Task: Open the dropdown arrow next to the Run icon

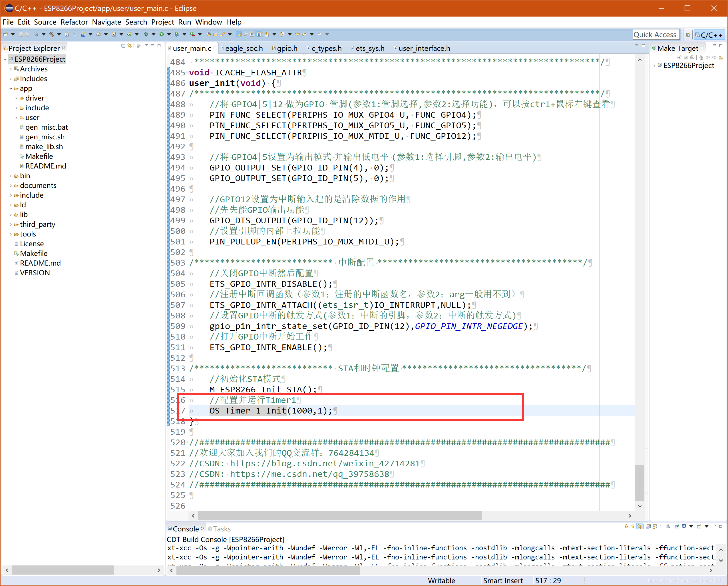Action: (x=169, y=35)
